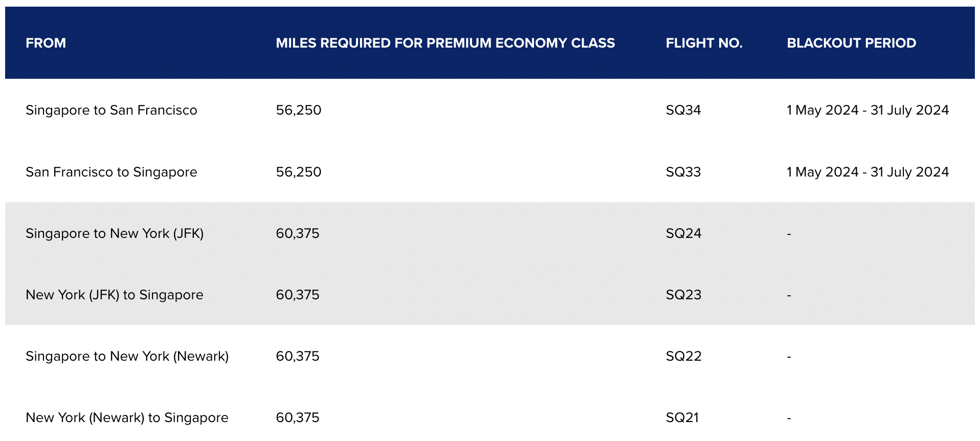Image resolution: width=980 pixels, height=441 pixels.
Task: Click flight number SQ23
Action: coord(683,295)
